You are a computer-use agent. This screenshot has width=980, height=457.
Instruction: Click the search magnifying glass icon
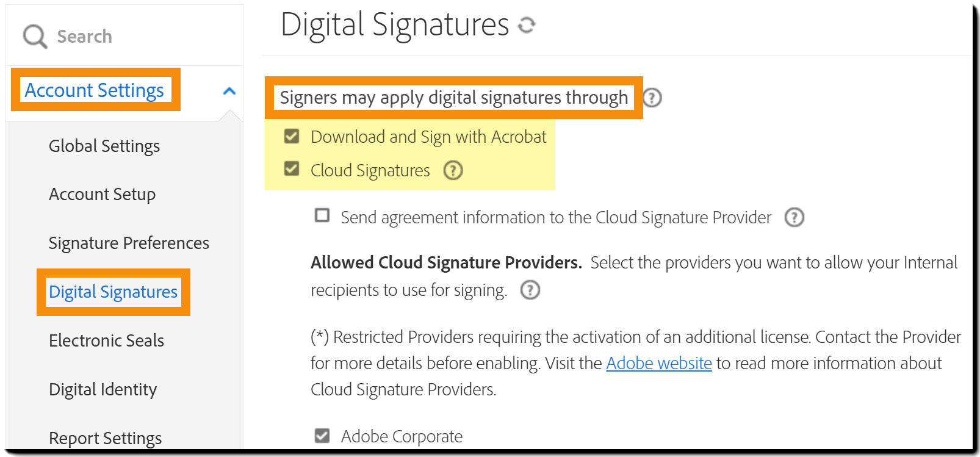point(34,35)
